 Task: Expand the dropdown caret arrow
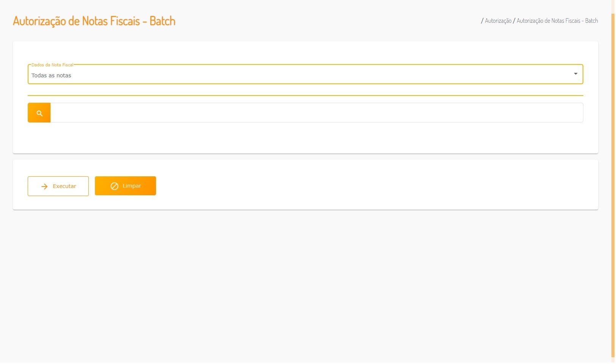tap(575, 74)
